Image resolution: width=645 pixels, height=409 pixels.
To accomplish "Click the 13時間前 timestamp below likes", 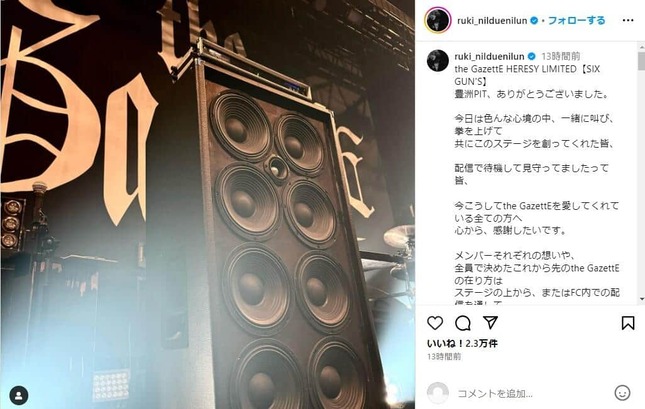I will pos(444,357).
